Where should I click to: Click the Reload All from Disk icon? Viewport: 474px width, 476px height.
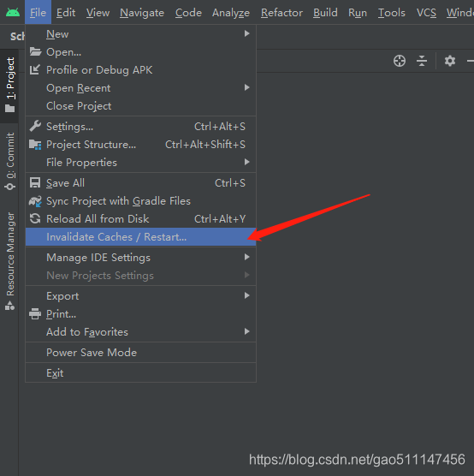[35, 218]
